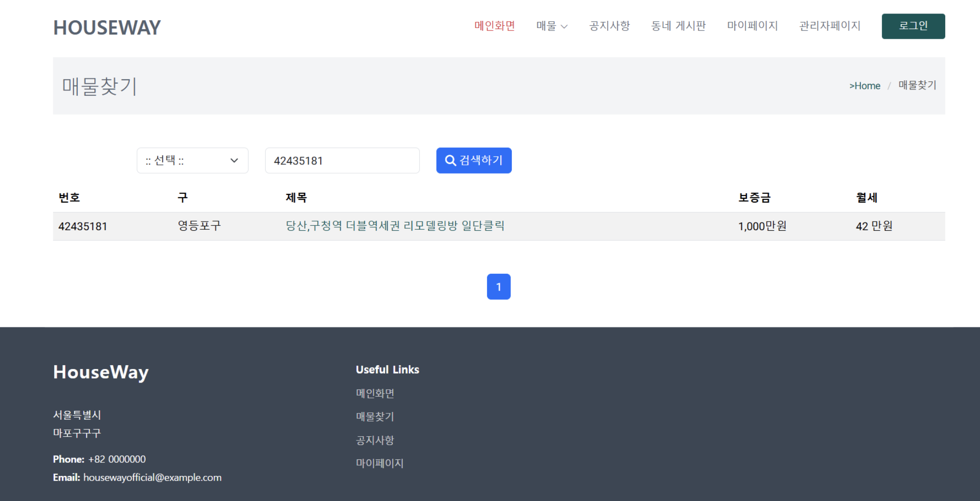Navigate to 동네 게시판

tap(678, 26)
